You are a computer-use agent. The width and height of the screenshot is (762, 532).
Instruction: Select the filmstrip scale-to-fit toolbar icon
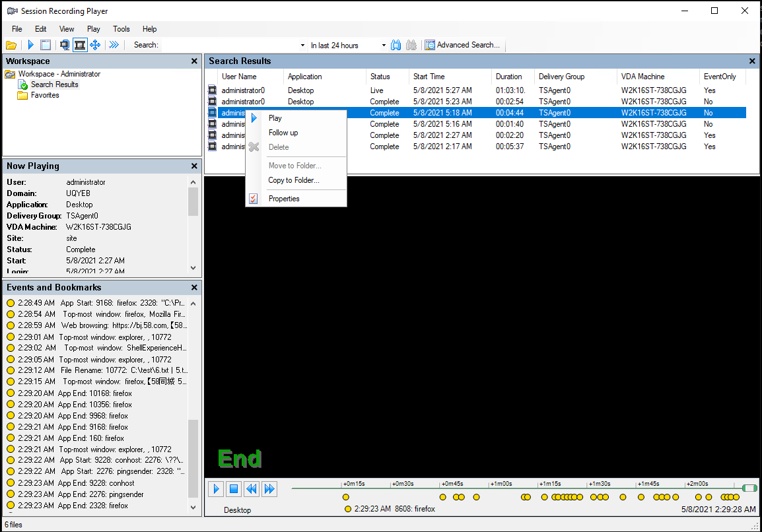pyautogui.click(x=80, y=45)
